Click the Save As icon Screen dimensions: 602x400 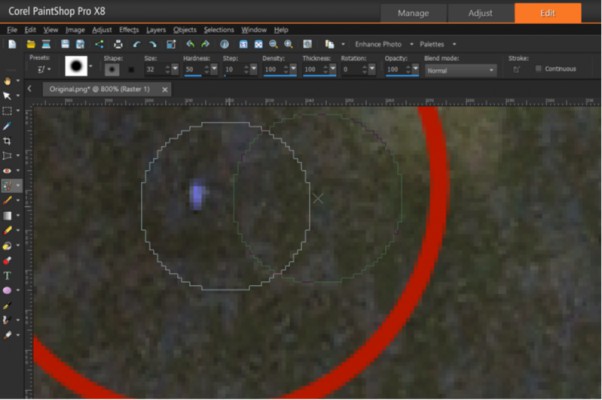pos(80,44)
